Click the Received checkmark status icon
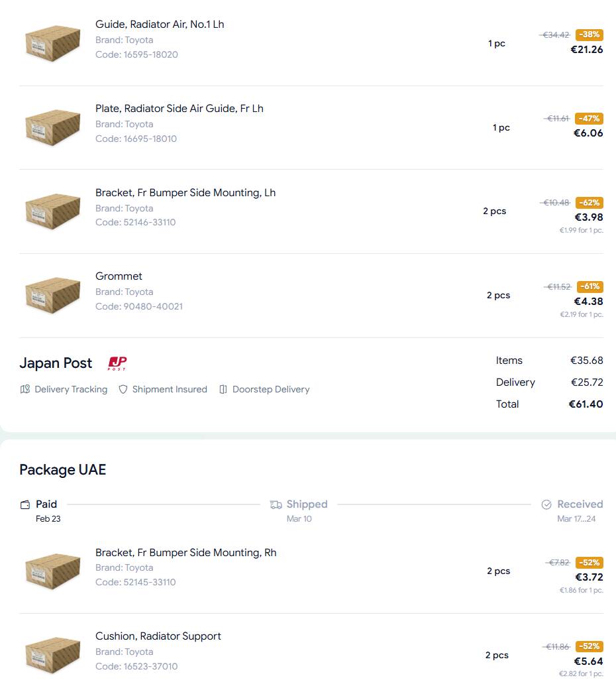The height and width of the screenshot is (696, 616). [x=546, y=504]
